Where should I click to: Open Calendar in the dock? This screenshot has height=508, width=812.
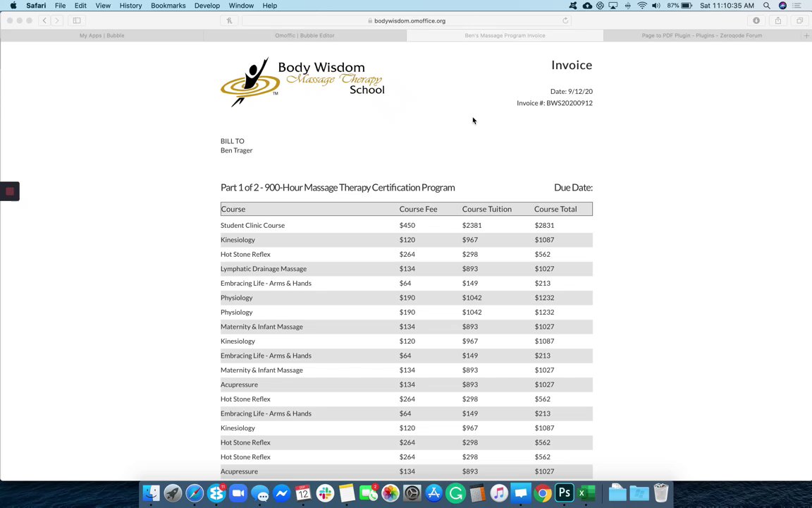click(304, 493)
